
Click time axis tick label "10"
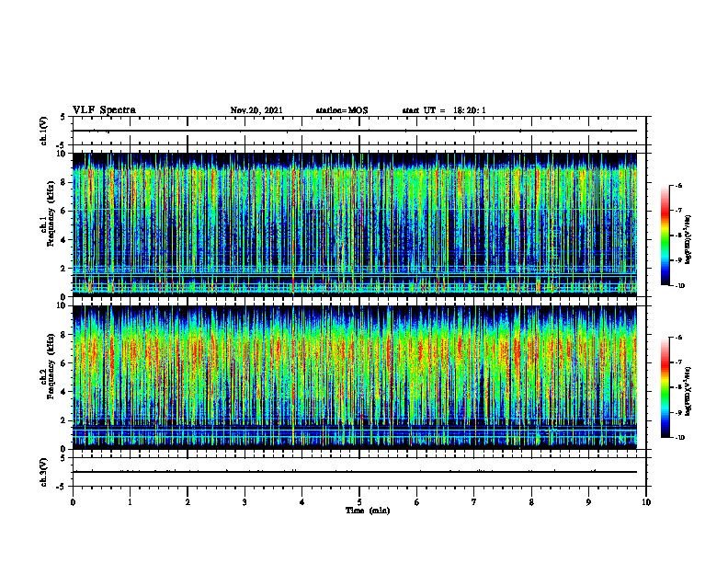coord(646,502)
